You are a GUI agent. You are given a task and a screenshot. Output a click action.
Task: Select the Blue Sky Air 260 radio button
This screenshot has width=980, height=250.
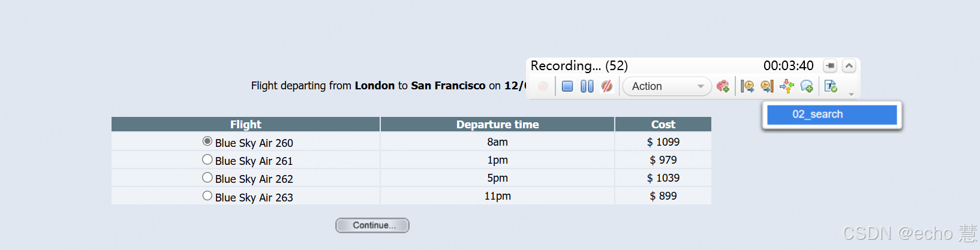pyautogui.click(x=208, y=141)
